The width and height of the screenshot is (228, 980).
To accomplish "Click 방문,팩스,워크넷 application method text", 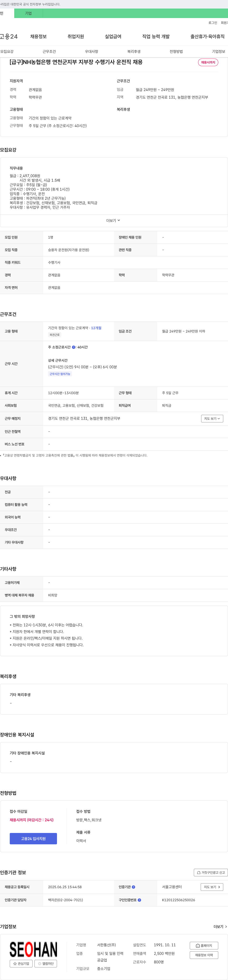I will [x=89, y=820].
